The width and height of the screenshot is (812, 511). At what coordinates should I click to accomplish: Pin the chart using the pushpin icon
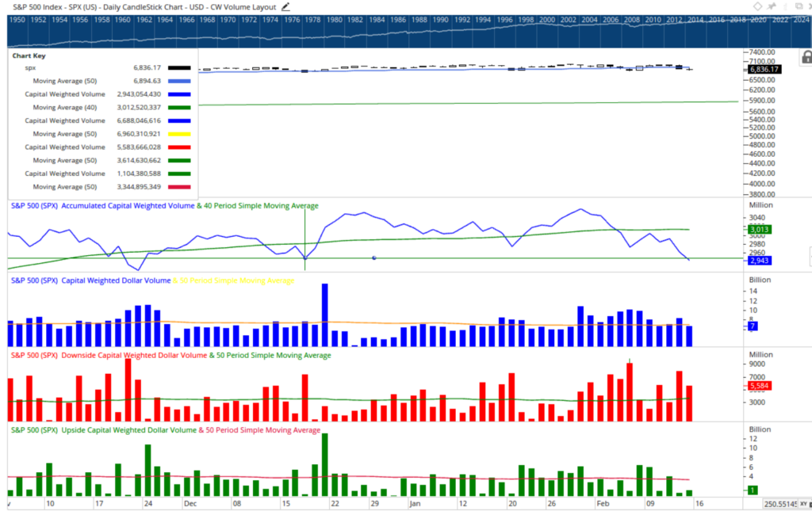(772, 6)
